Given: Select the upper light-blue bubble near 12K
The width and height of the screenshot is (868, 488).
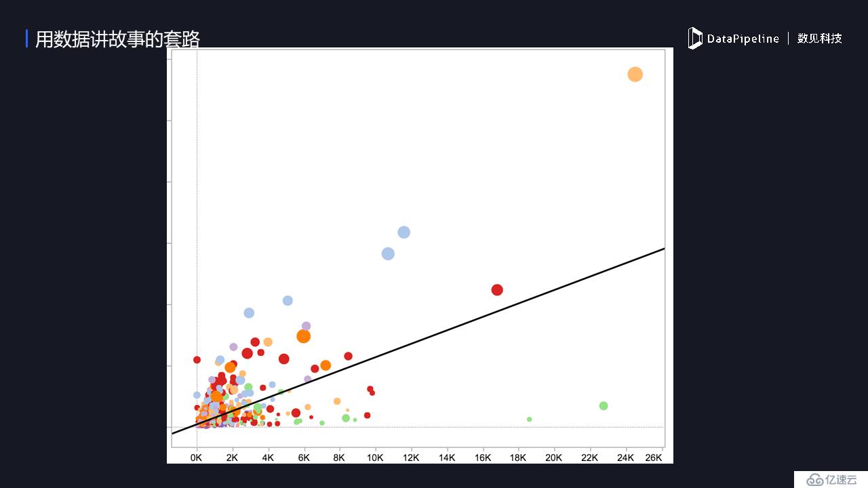Looking at the screenshot, I should coord(404,232).
